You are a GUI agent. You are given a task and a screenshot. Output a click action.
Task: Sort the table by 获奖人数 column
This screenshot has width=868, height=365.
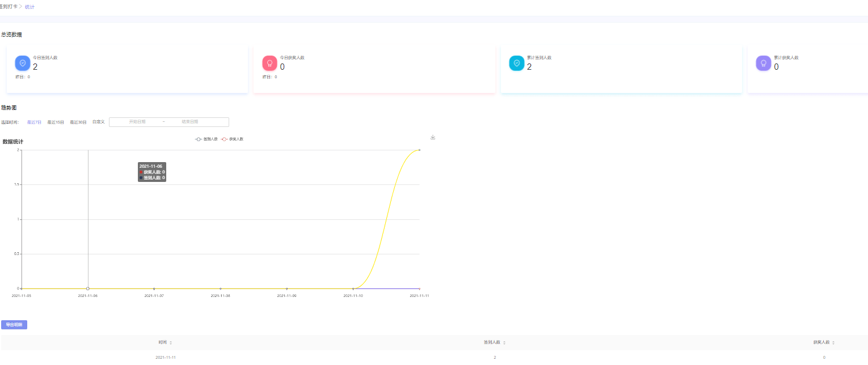click(823, 342)
